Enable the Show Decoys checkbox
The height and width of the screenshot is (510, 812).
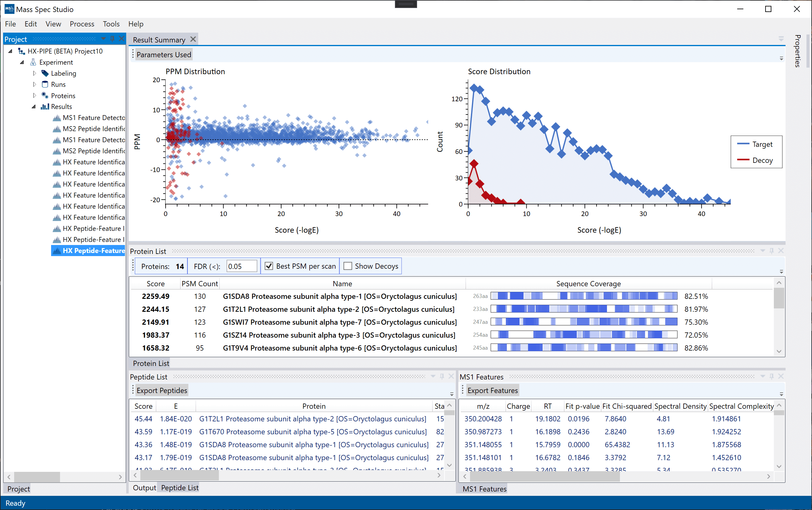pos(348,266)
